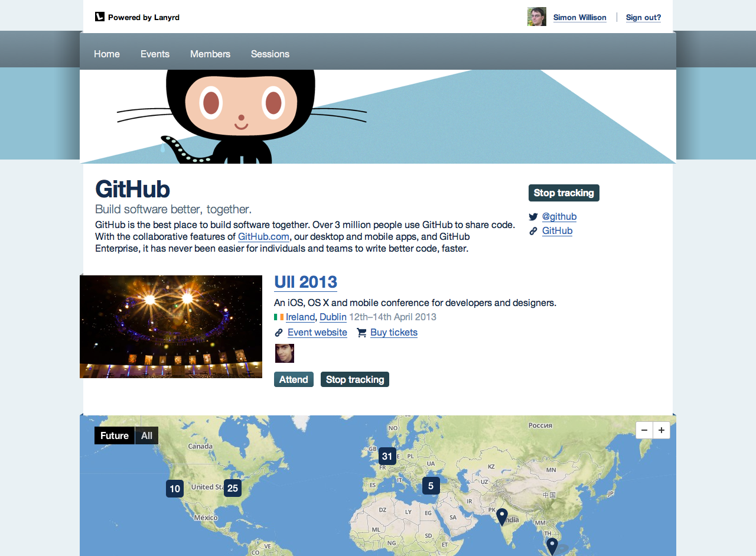
Task: Switch map filter to All
Action: (146, 435)
